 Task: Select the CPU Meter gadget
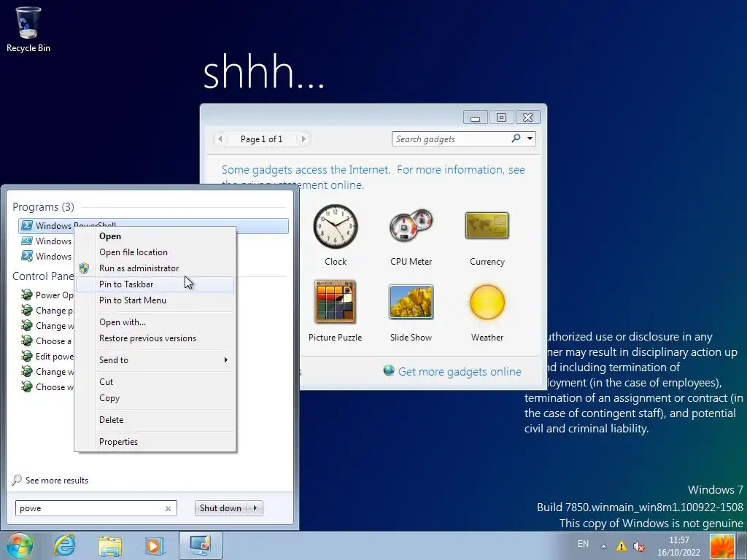[411, 236]
